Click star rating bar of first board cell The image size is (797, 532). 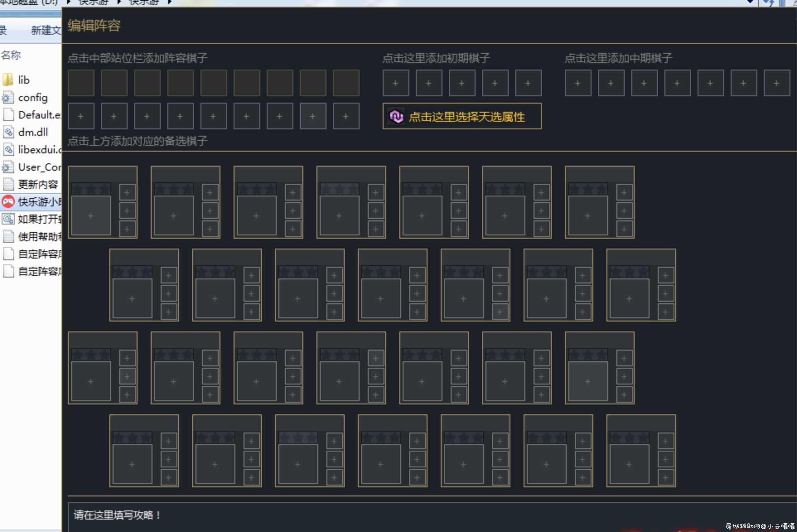click(x=91, y=189)
